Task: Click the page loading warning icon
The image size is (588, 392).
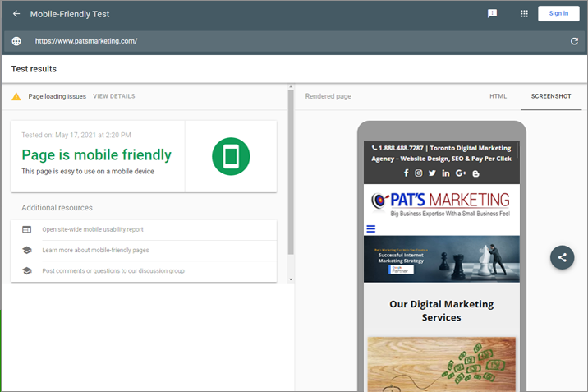Action: tap(16, 97)
